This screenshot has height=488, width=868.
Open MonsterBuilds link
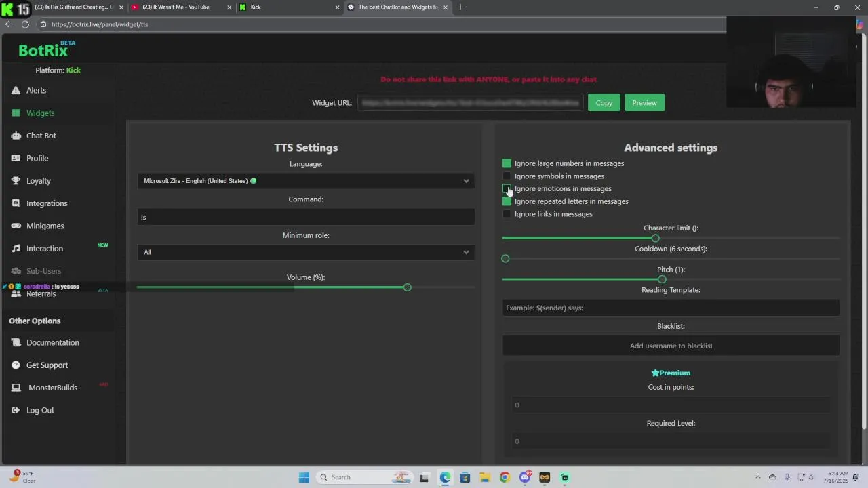53,388
